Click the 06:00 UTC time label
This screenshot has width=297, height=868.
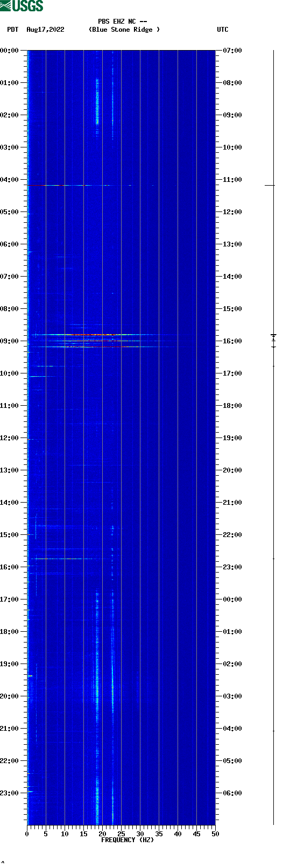point(232,793)
